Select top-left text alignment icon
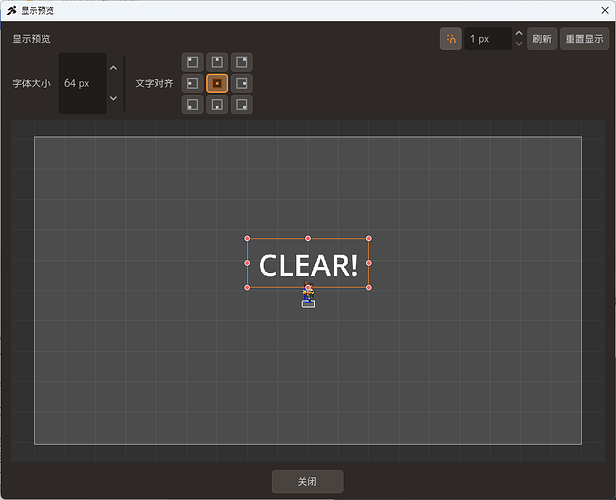The height and width of the screenshot is (500, 616). point(192,62)
